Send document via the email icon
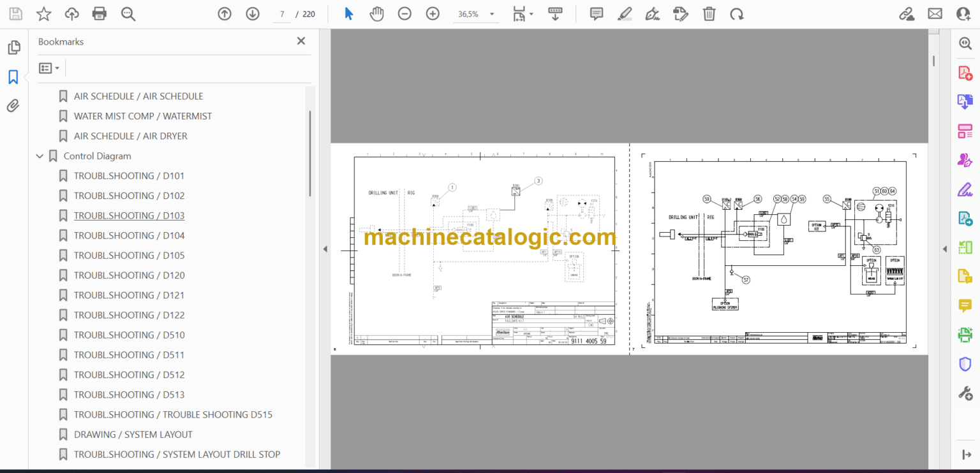 pyautogui.click(x=935, y=13)
